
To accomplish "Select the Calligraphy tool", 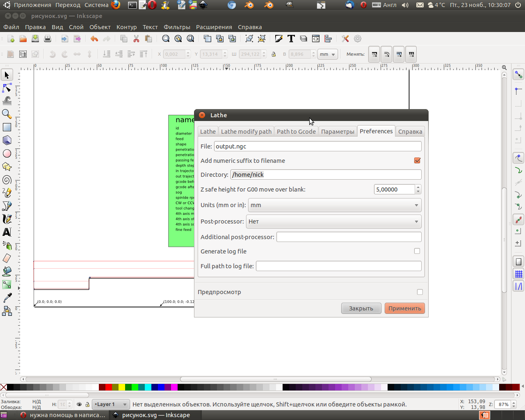I will [x=7, y=219].
